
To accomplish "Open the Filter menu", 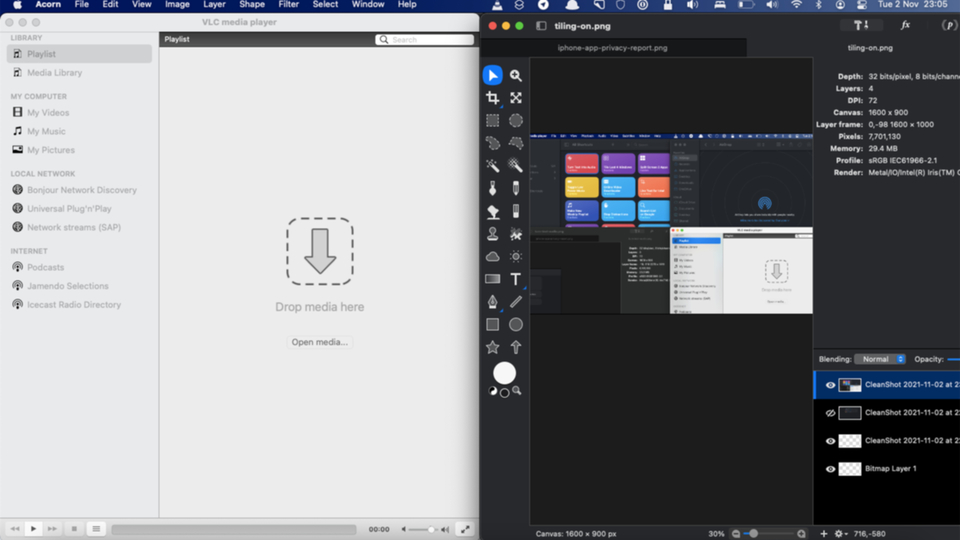I will [288, 5].
